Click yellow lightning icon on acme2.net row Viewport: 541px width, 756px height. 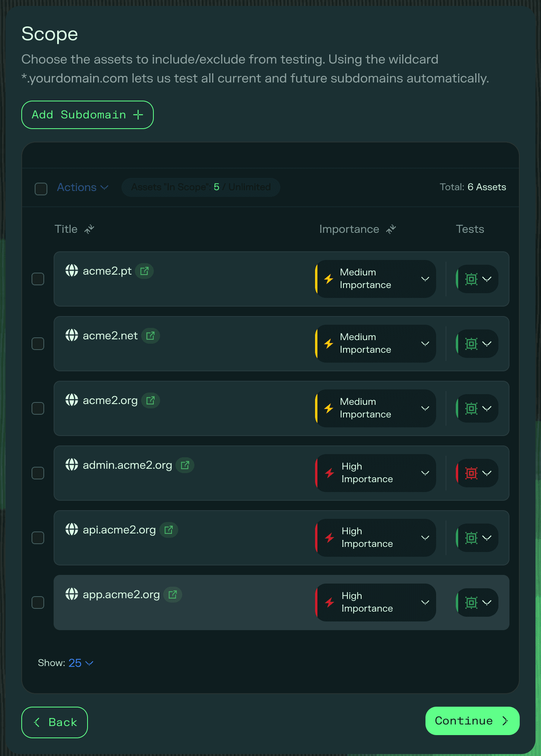click(x=329, y=344)
